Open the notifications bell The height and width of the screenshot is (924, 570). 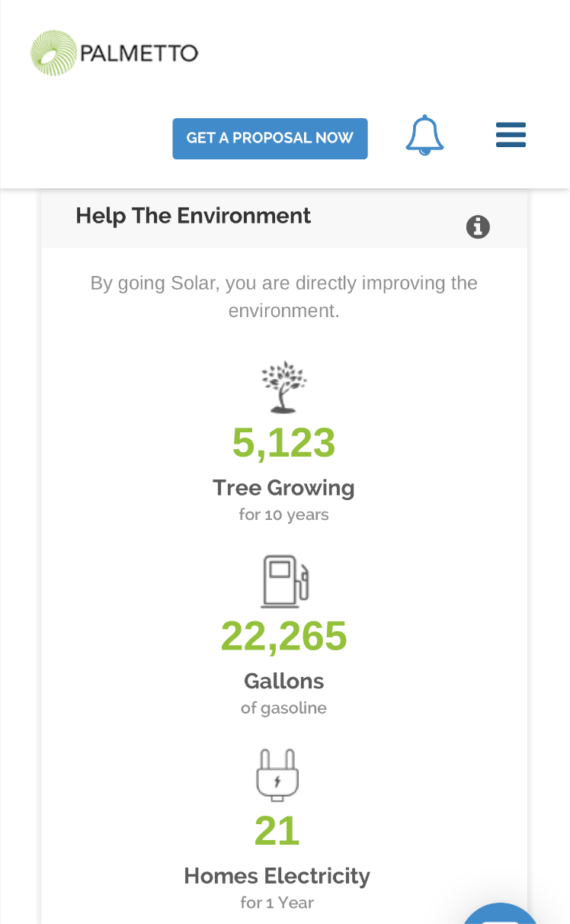(x=424, y=136)
